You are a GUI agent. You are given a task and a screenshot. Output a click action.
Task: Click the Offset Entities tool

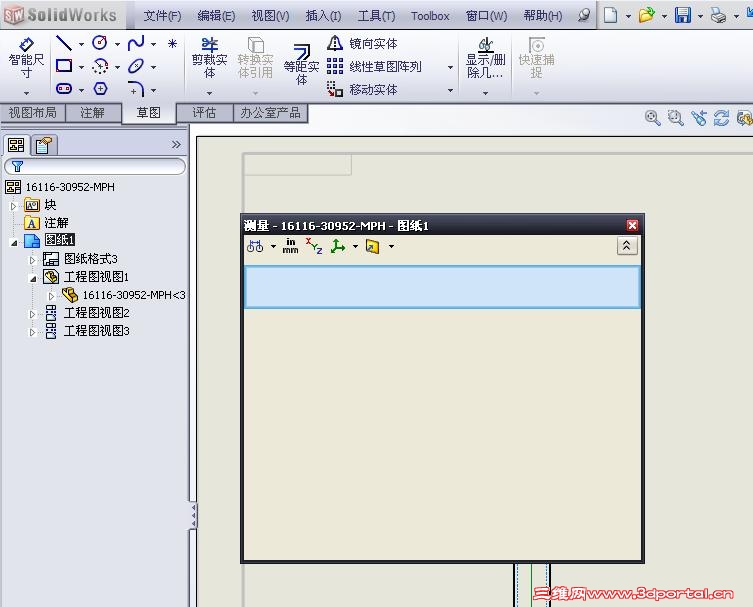point(301,64)
